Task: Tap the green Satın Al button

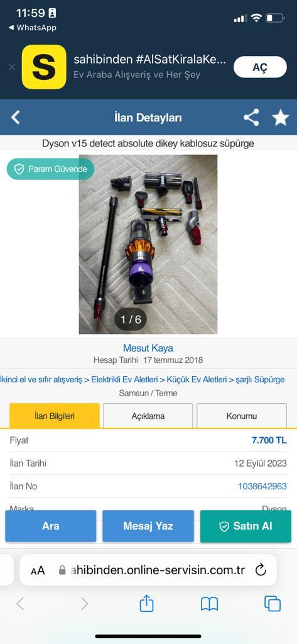Action: (246, 526)
